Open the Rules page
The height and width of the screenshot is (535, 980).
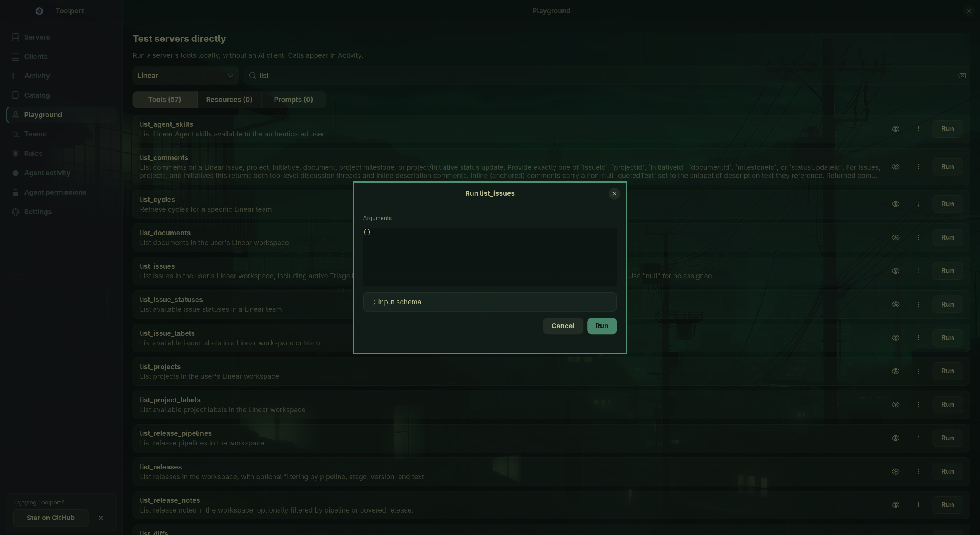point(61,154)
